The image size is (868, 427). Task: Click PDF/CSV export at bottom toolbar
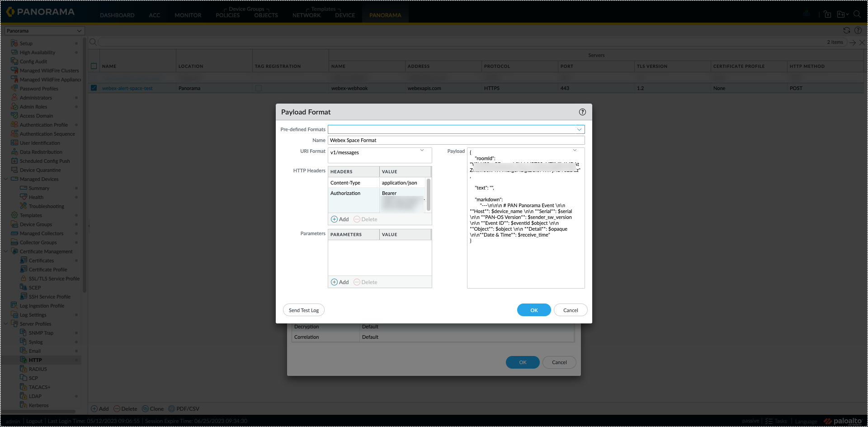[x=184, y=409]
